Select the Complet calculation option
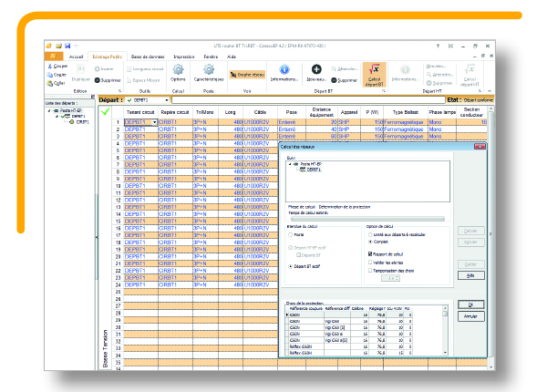The height and width of the screenshot is (392, 547). (370, 242)
